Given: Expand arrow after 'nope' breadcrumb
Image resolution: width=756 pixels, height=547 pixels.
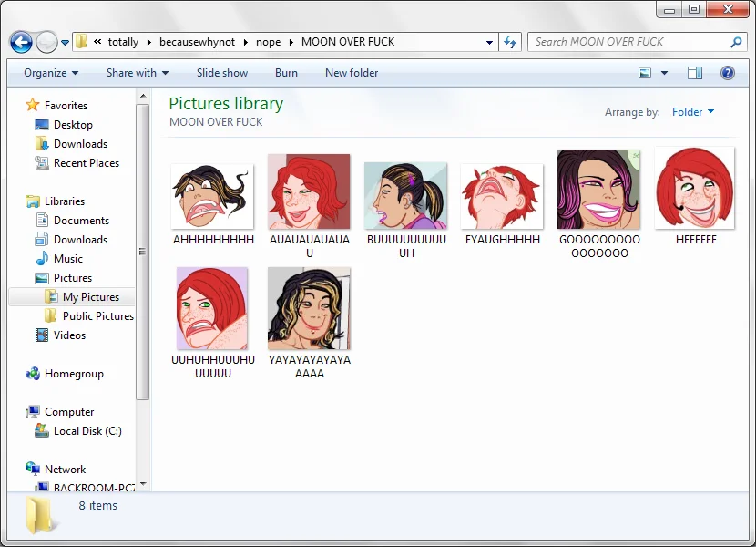Looking at the screenshot, I should [x=291, y=42].
